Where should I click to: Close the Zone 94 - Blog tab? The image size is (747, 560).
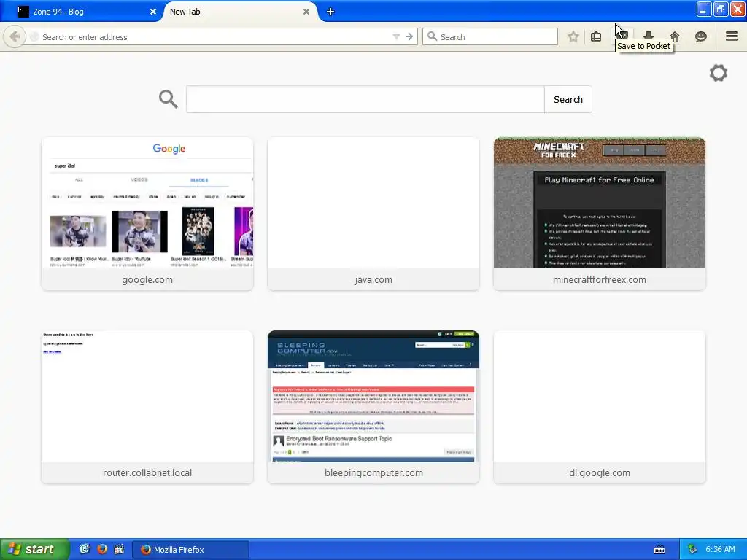(153, 12)
